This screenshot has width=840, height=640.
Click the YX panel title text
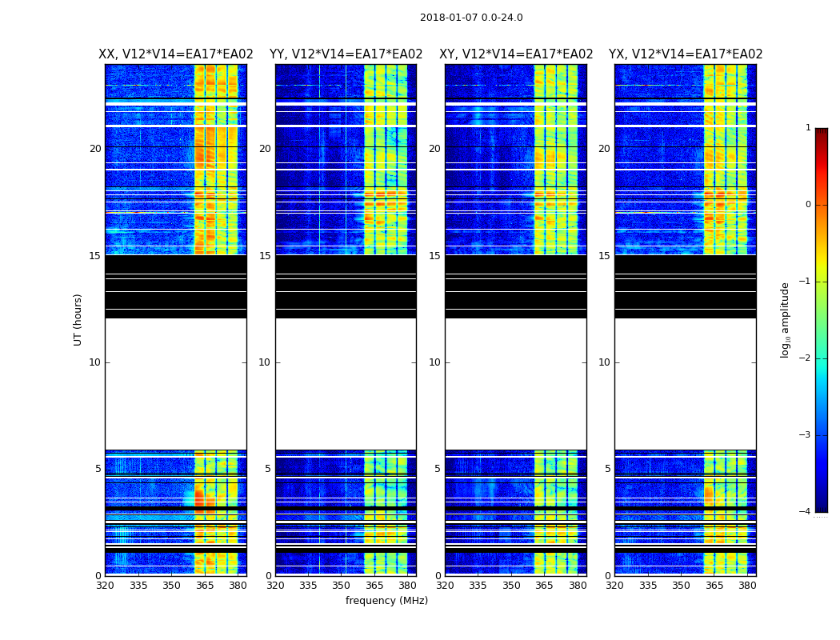686,54
